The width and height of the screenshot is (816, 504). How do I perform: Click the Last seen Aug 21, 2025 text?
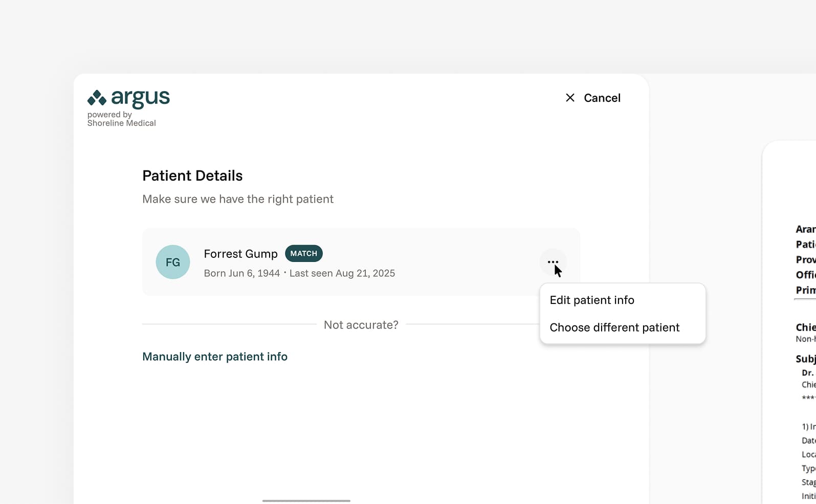click(342, 273)
